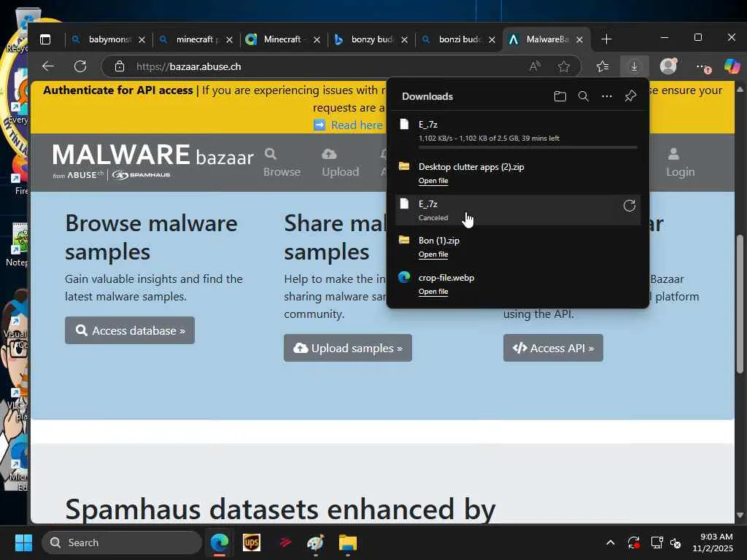Open the red striped app taskbar icon
747x560 pixels.
[x=285, y=542]
